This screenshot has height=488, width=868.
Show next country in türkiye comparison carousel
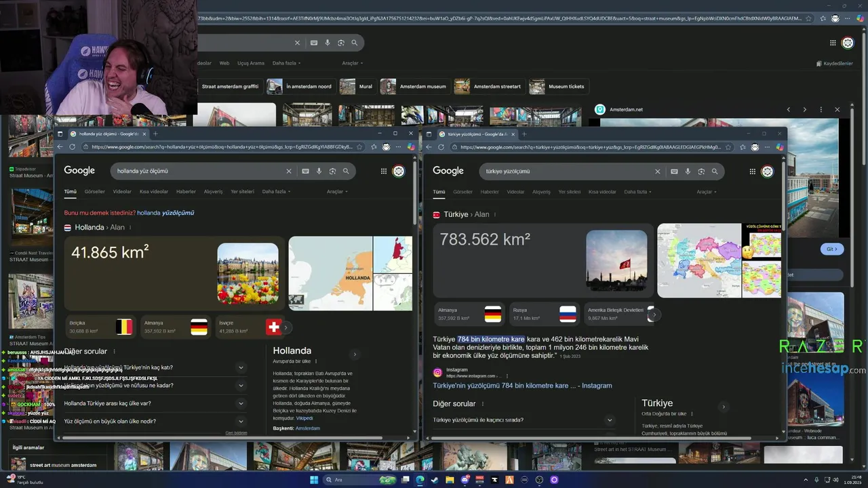[x=654, y=314]
